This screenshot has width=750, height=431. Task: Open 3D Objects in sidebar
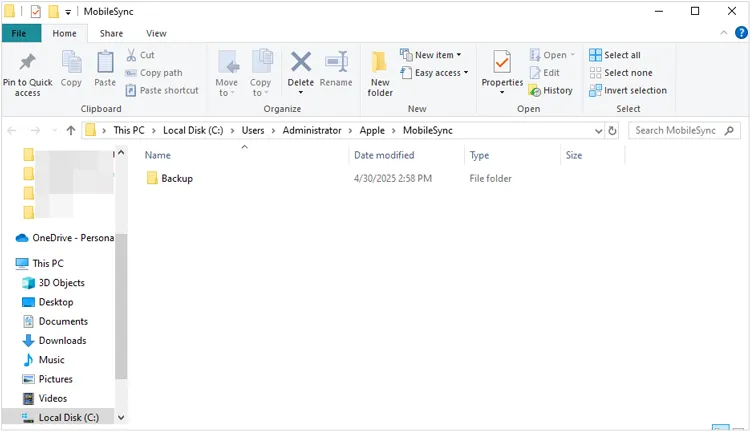[54, 283]
